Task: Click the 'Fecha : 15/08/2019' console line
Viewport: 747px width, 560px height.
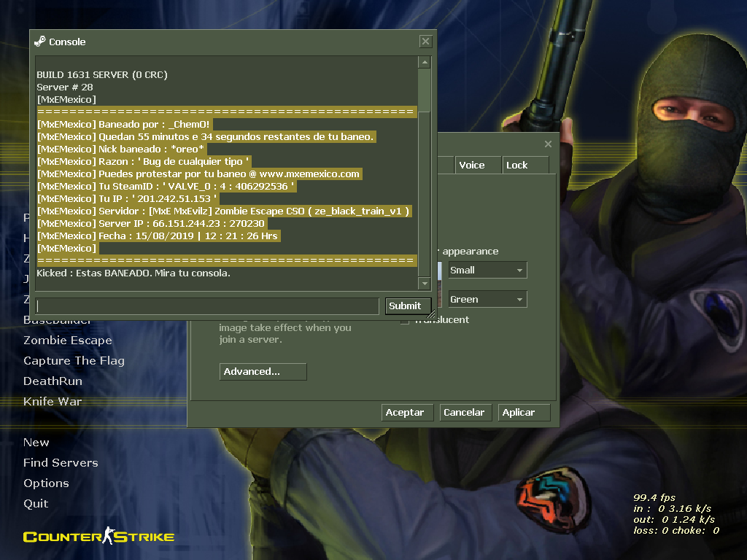Action: 158,236
